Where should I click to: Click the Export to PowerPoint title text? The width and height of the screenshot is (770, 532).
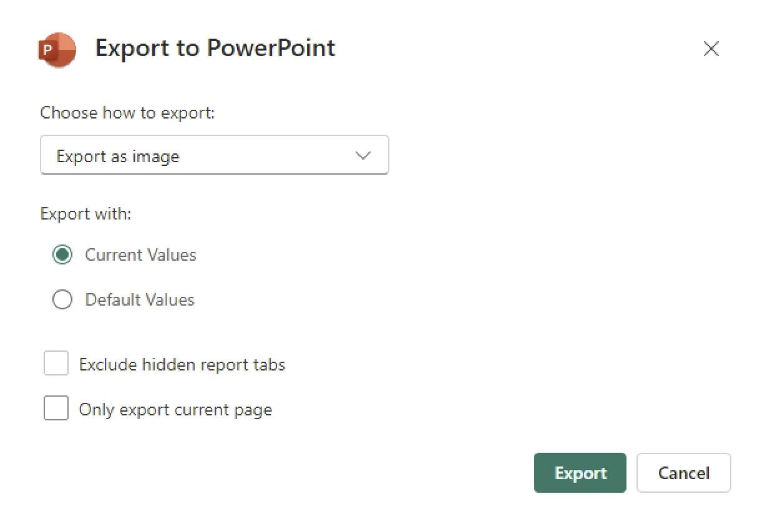[x=215, y=48]
